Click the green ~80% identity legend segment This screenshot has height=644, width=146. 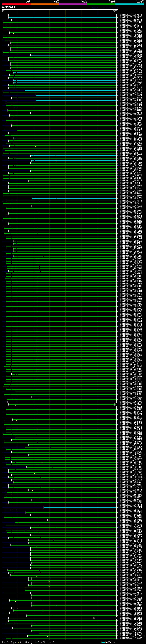coord(101,4)
